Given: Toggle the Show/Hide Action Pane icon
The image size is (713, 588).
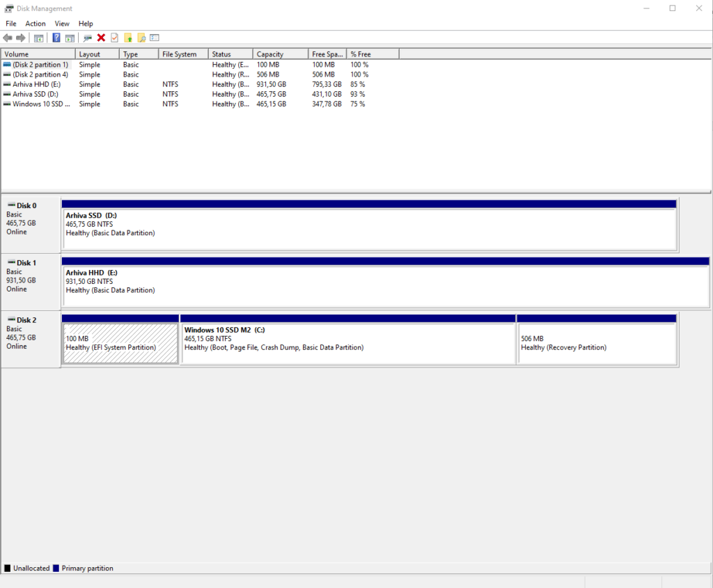Looking at the screenshot, I should click(x=70, y=38).
